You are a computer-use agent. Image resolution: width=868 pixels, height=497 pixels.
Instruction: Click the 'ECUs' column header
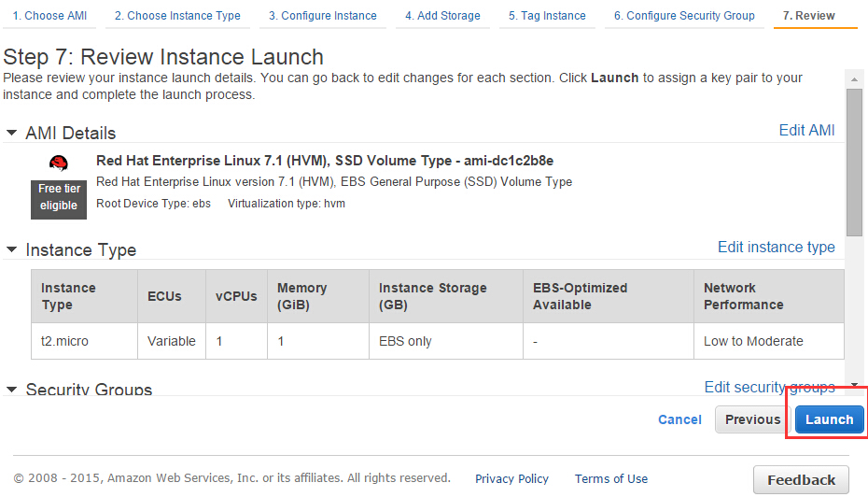point(172,296)
